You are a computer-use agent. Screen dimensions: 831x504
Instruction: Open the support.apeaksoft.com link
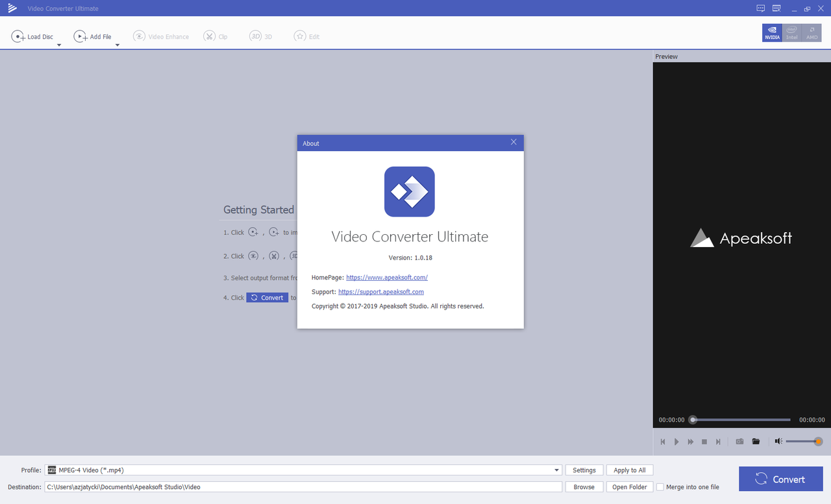381,292
